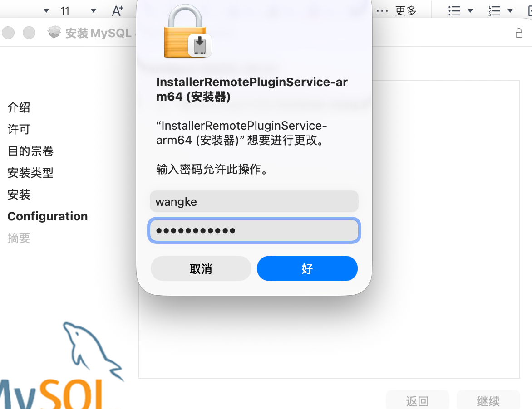The height and width of the screenshot is (409, 532).
Task: Expand the dropdown arrow left of font size
Action: click(46, 11)
